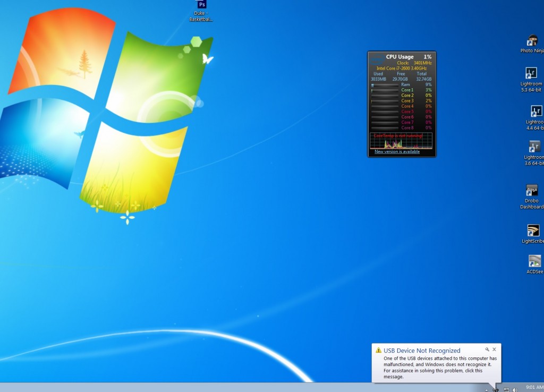Close the USB Device Not Recognized balloon
Image resolution: width=544 pixels, height=392 pixels.
[495, 350]
